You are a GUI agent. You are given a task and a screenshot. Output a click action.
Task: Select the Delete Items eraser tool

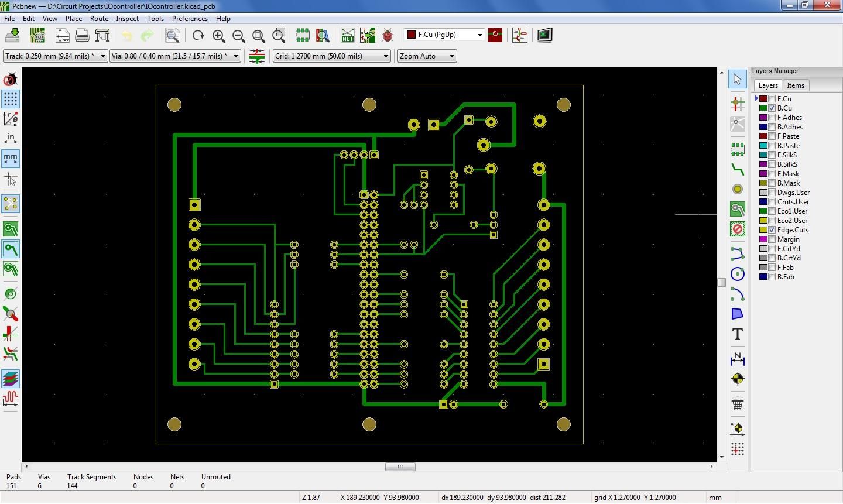[x=737, y=403]
